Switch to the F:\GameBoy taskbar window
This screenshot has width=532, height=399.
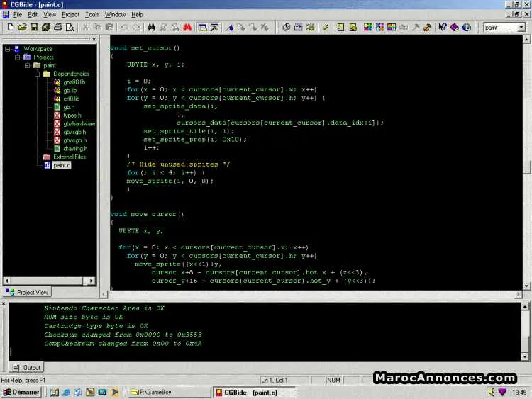(x=170, y=392)
